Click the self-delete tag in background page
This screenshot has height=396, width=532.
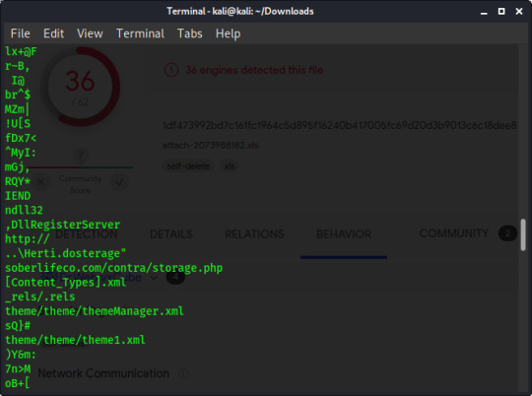tap(188, 166)
